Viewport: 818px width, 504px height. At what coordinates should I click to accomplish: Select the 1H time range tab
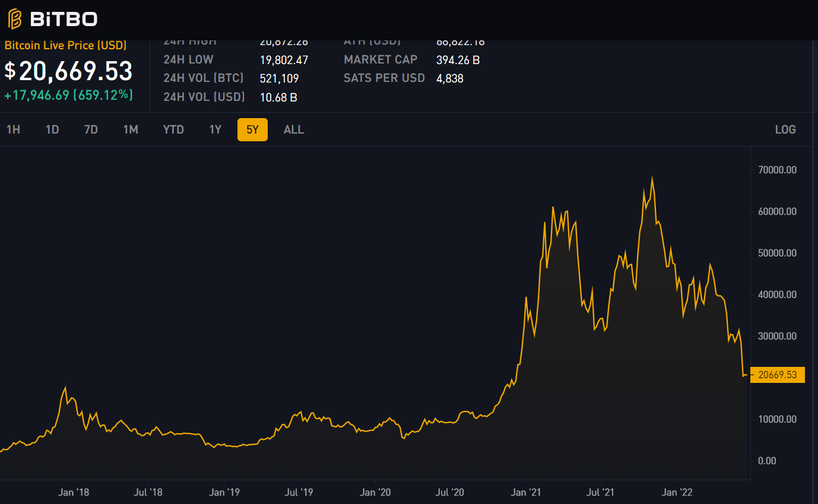[13, 129]
